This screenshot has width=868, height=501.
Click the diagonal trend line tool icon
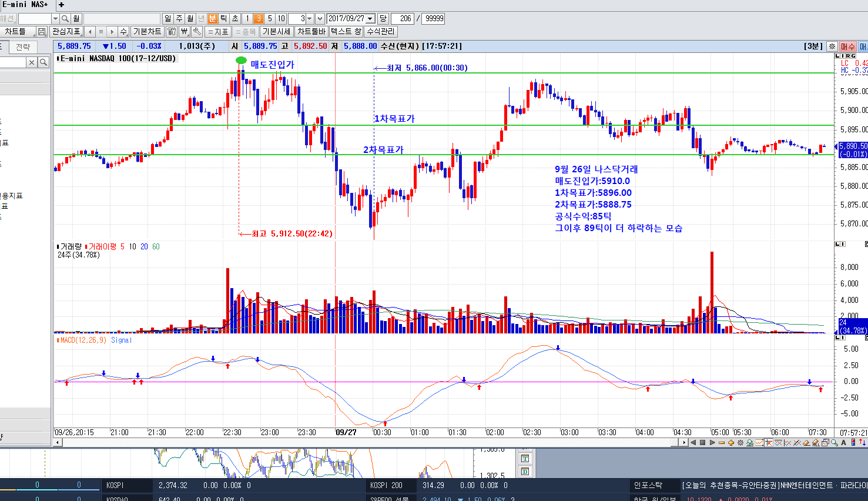[x=797, y=443]
